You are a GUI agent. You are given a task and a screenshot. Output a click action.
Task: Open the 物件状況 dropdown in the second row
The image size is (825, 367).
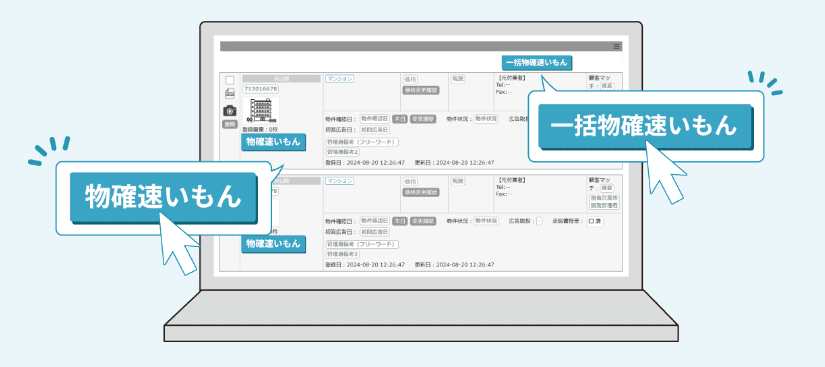point(486,221)
